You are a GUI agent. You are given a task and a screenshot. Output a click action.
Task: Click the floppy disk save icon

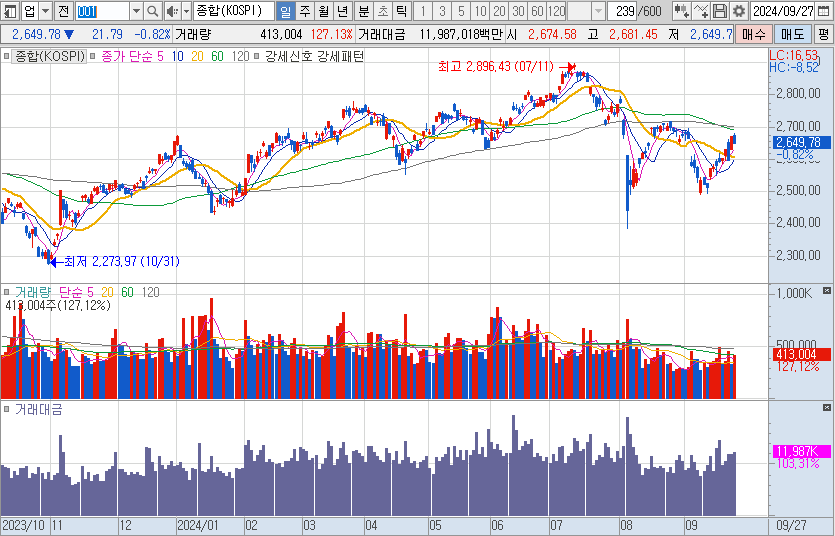click(x=719, y=11)
